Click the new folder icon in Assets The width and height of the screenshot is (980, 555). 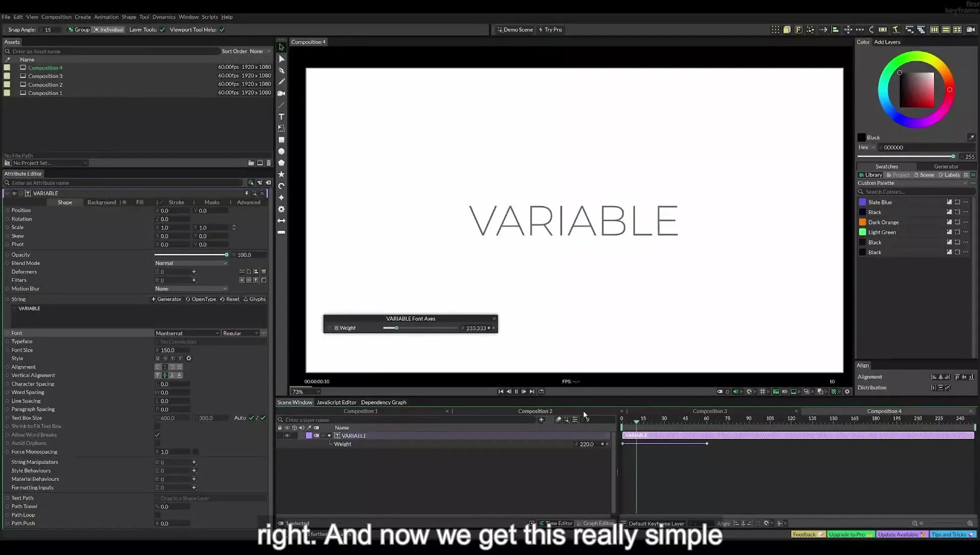pos(251,163)
